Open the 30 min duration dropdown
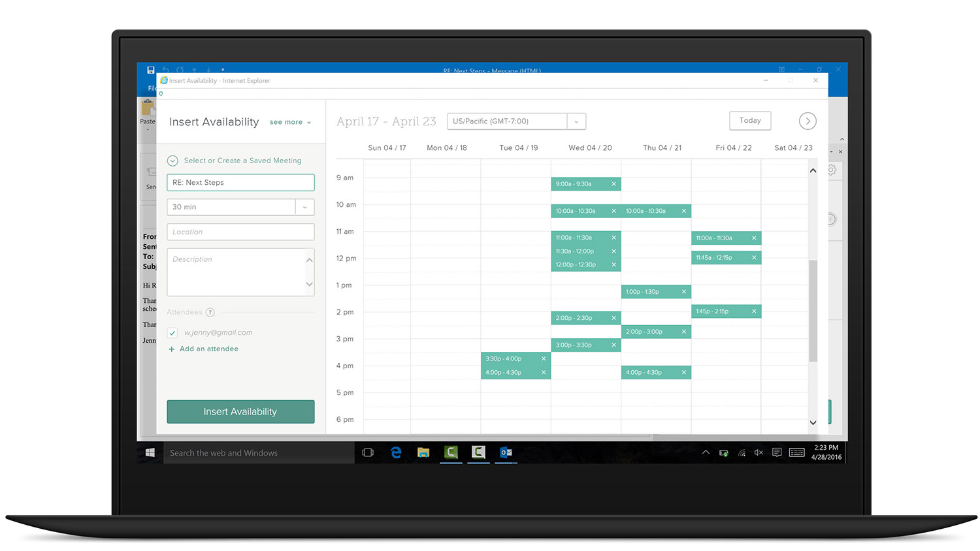Screen dimensions: 980x551 point(304,207)
